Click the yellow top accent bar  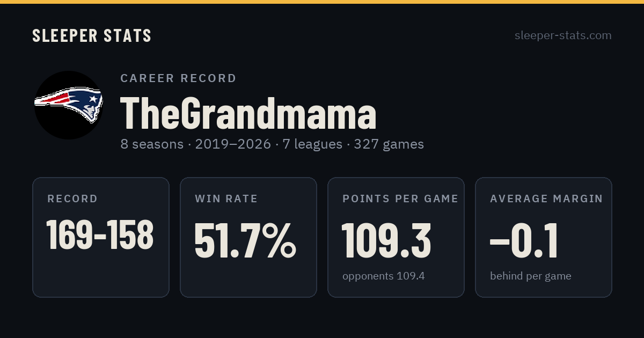pyautogui.click(x=322, y=2)
